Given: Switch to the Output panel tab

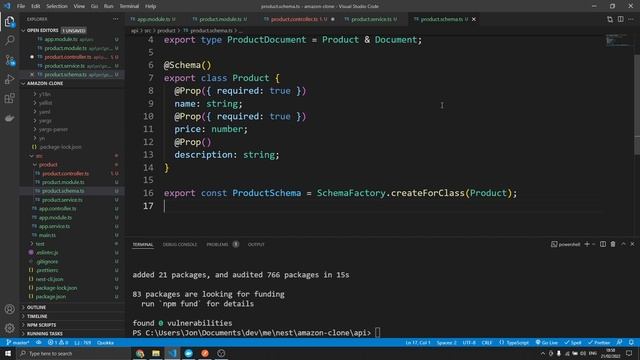Looking at the screenshot, I should (x=256, y=244).
